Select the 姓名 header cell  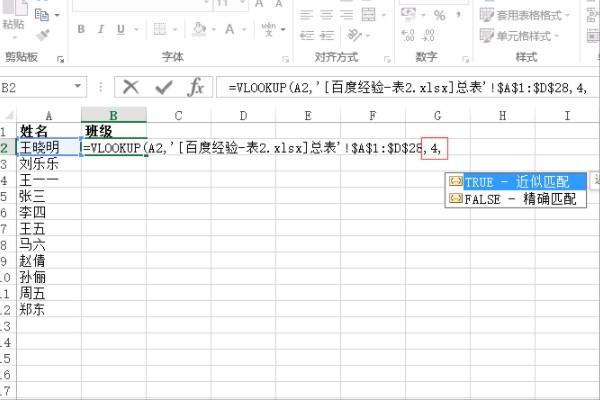[x=49, y=131]
